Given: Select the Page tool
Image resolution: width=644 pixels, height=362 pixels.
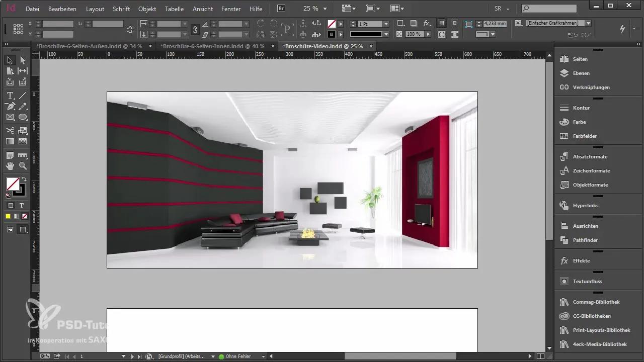Looking at the screenshot, I should pos(10,71).
